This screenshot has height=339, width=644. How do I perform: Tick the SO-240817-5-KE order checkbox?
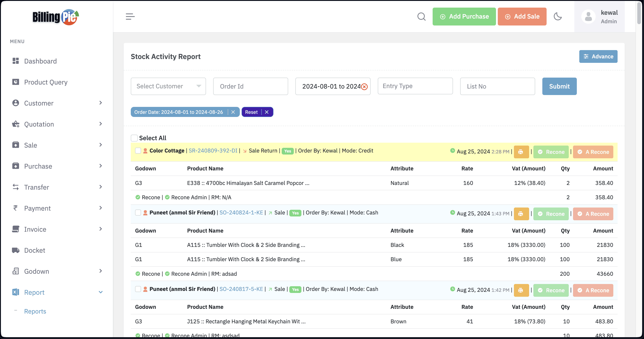tap(138, 289)
